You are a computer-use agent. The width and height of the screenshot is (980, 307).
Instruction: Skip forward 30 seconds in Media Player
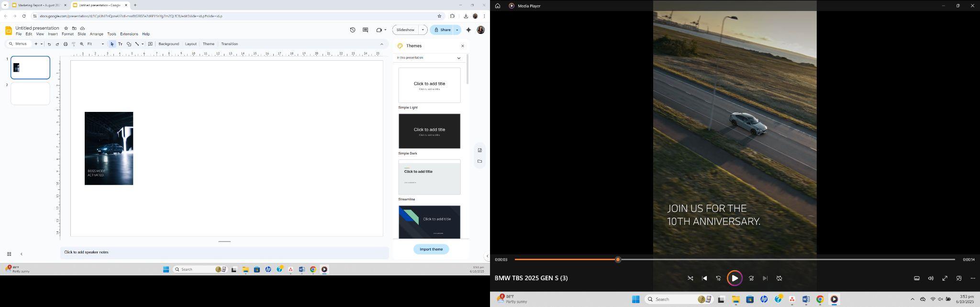751,278
